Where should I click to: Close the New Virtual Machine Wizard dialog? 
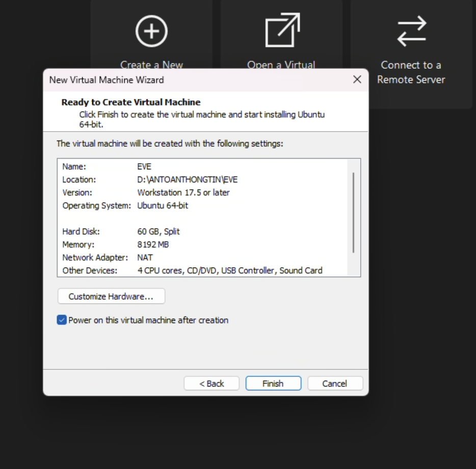pos(357,80)
